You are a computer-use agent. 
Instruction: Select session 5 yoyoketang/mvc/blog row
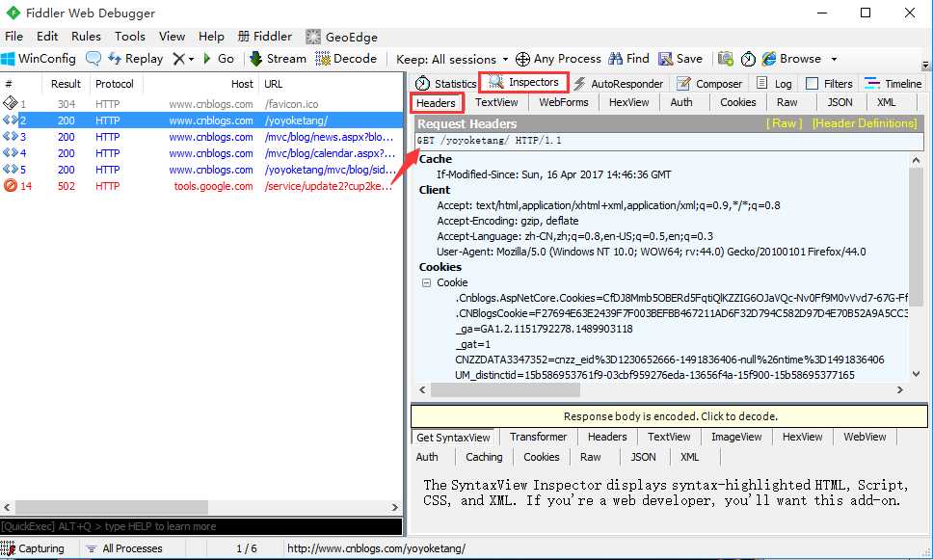201,170
